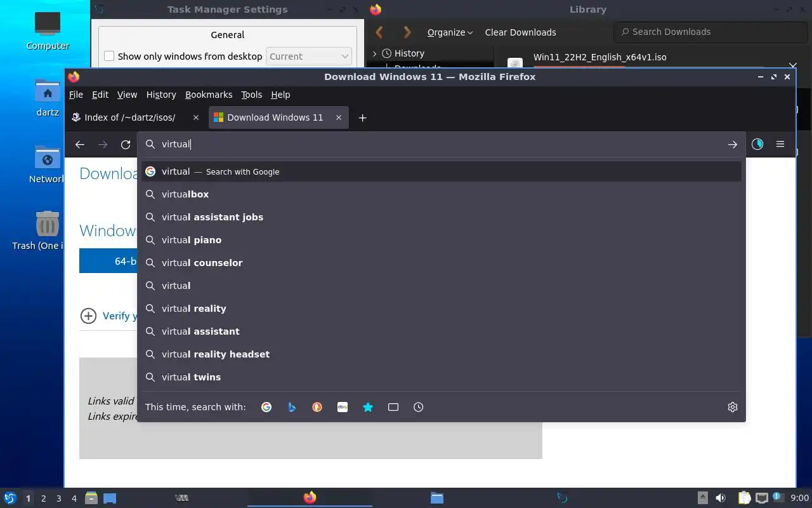Click the Firefox taskbar button
The width and height of the screenshot is (812, 508).
310,498
